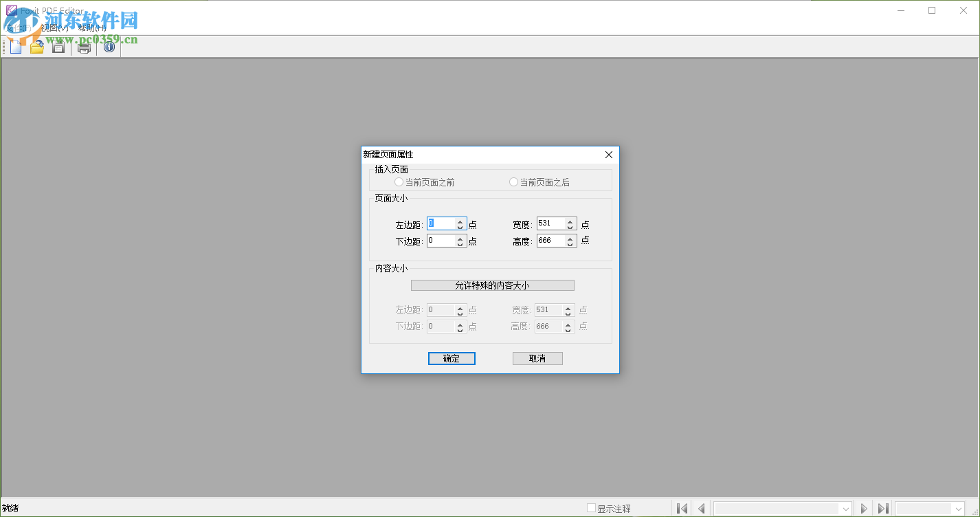Confirm page properties with the 确定 button
Screen dimensions: 980x517
452,358
